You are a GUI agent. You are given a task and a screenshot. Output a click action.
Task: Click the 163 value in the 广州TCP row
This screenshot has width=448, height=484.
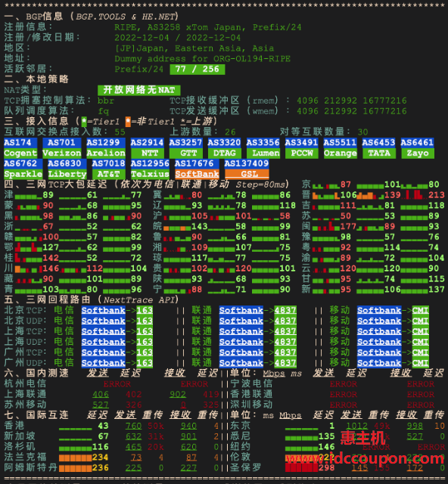point(145,352)
